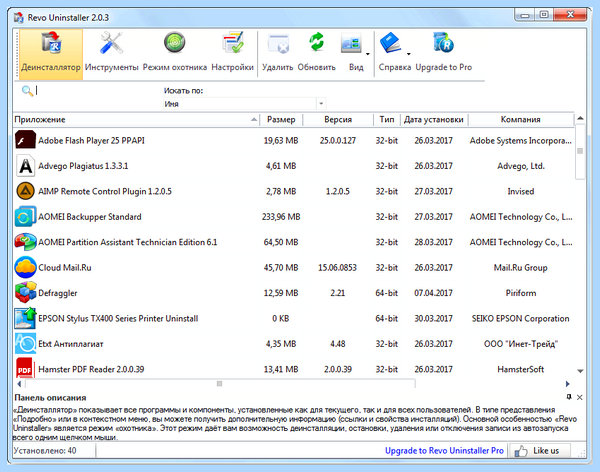600x472 pixels.
Task: Open the Инструменты tools section
Action: coord(111,54)
